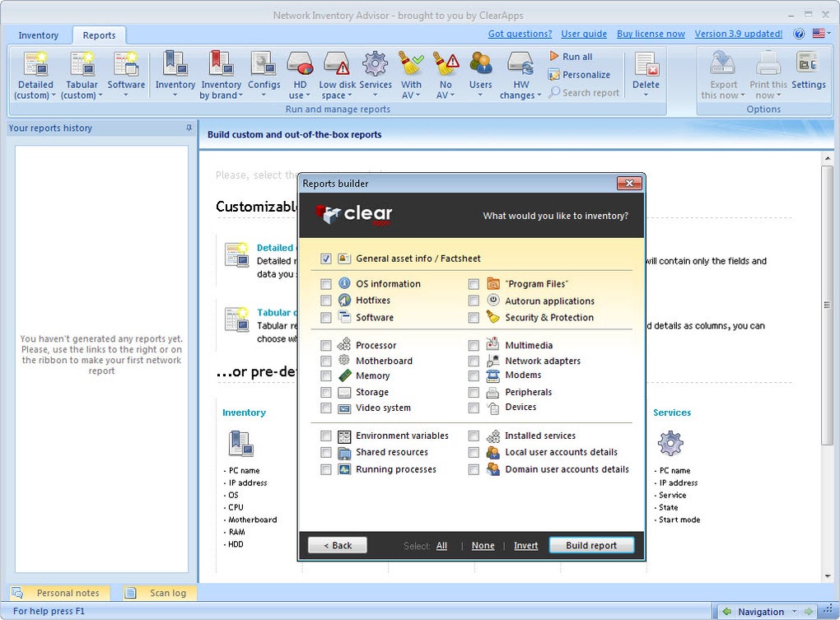Image resolution: width=840 pixels, height=620 pixels.
Task: Expand HD use dropdown arrow
Action: click(x=308, y=96)
